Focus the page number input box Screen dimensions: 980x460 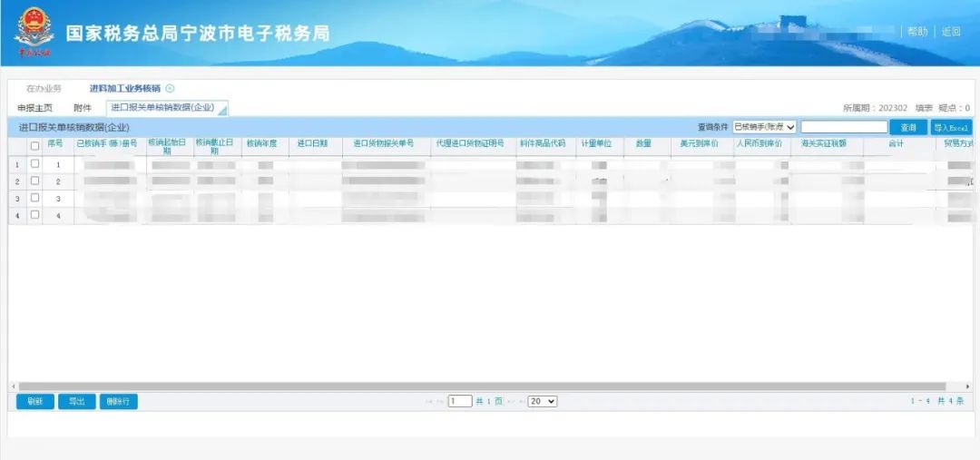(x=460, y=401)
